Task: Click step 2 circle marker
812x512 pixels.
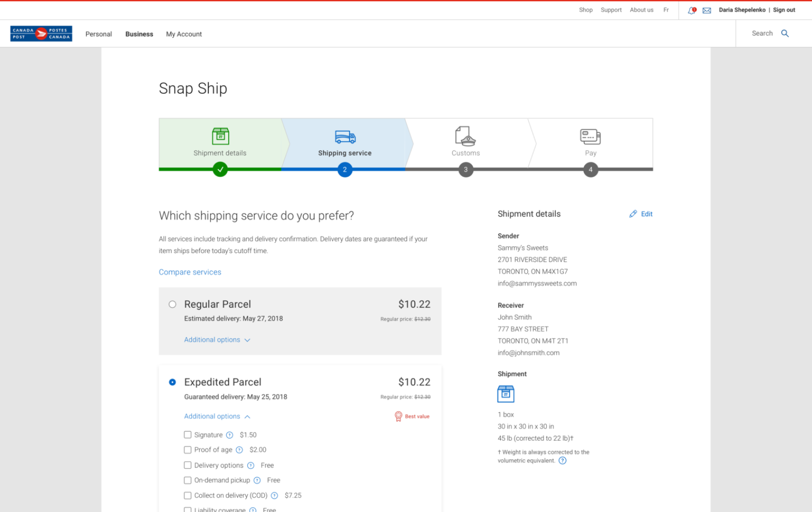Action: 345,169
